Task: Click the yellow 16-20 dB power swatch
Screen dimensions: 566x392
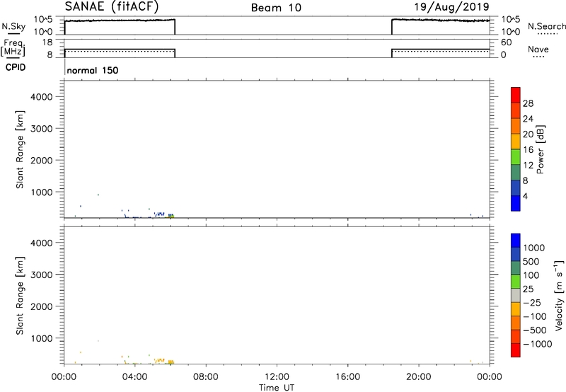Action: click(516, 142)
